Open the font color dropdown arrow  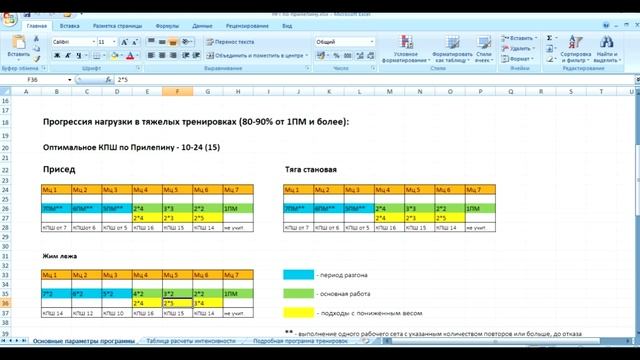(138, 56)
